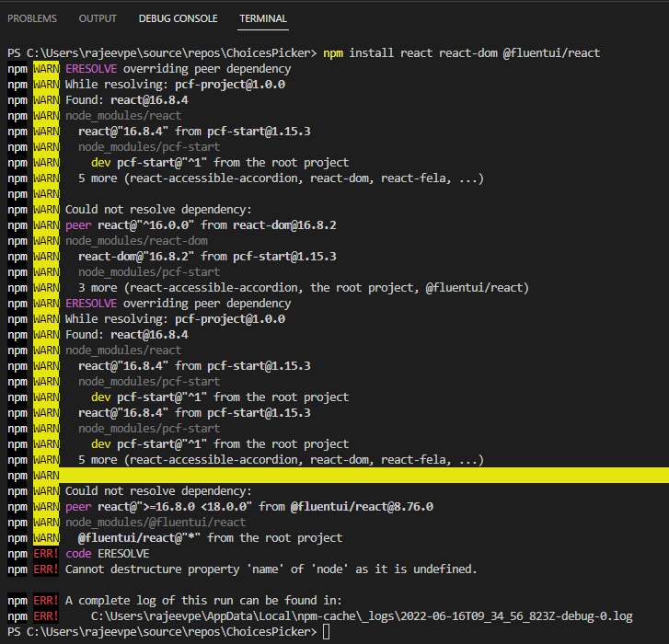This screenshot has width=669, height=644.
Task: Click the 'Cannot destructure property' error message
Action: pos(271,569)
